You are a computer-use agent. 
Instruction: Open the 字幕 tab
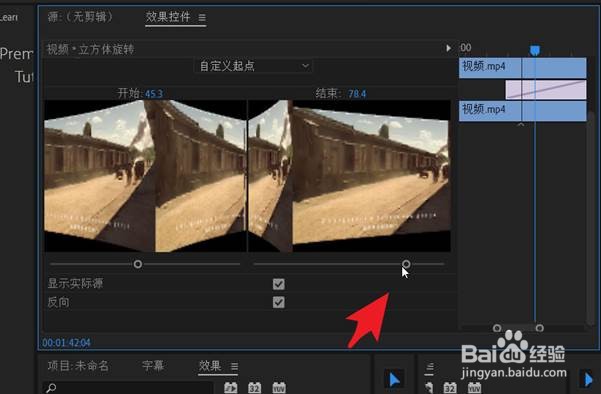[153, 366]
